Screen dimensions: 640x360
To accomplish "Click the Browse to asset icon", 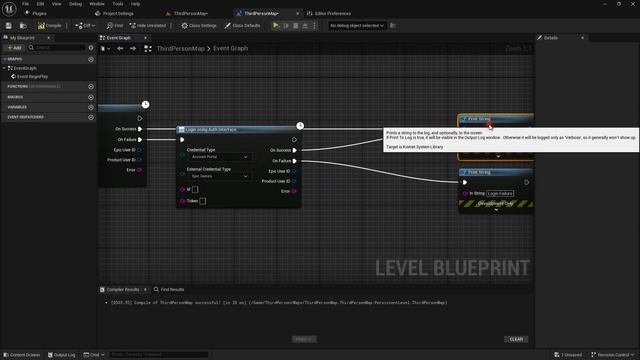I will pyautogui.click(x=23, y=26).
